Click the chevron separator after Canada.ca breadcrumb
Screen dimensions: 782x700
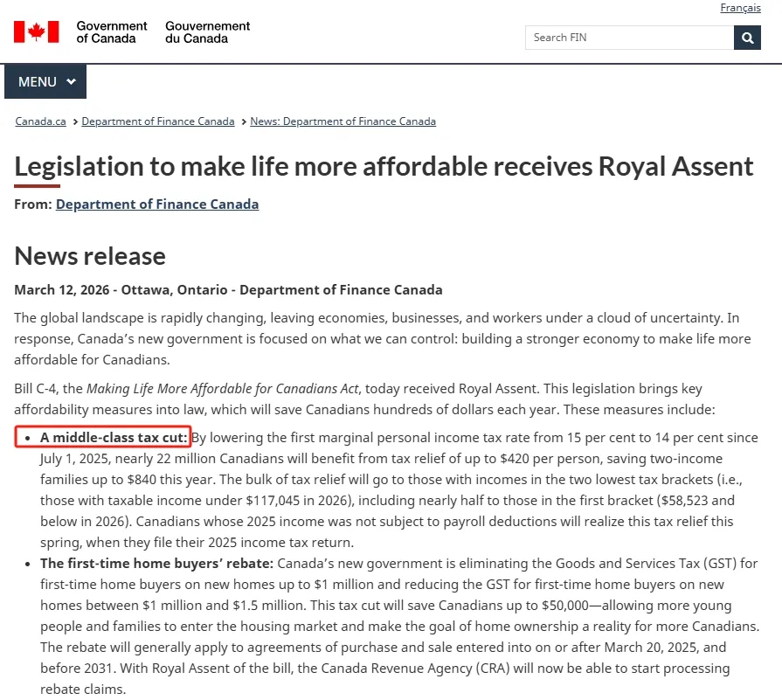click(75, 121)
